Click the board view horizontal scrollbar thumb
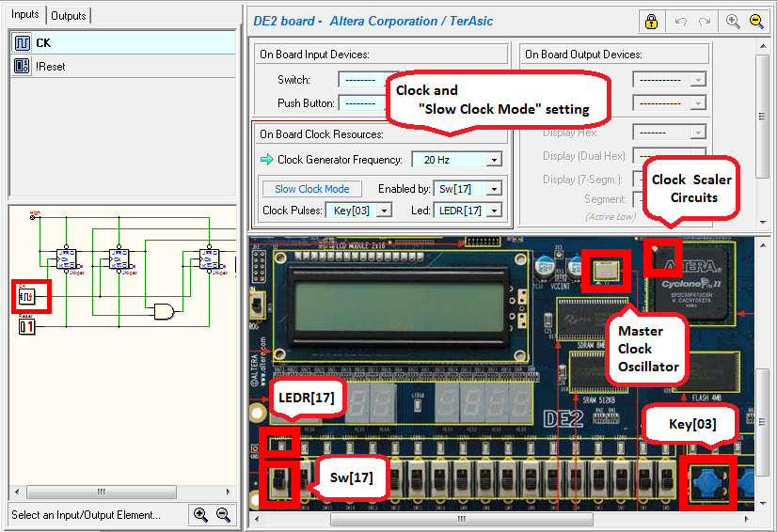The width and height of the screenshot is (777, 532). point(461,519)
